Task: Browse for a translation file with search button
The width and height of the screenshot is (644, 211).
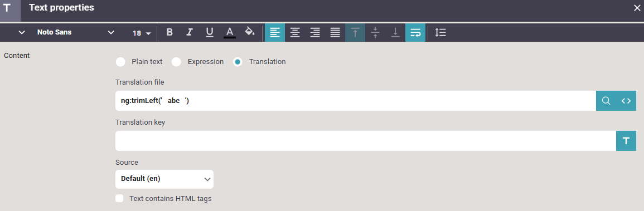Action: click(606, 101)
